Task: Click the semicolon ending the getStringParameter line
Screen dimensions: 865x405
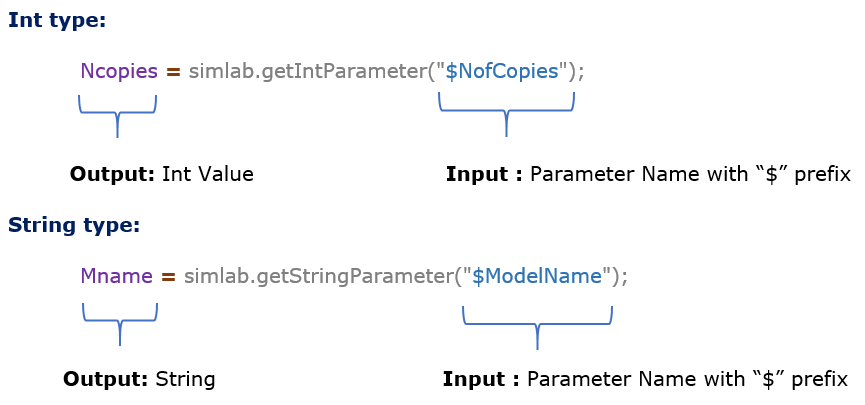Action: coord(625,276)
